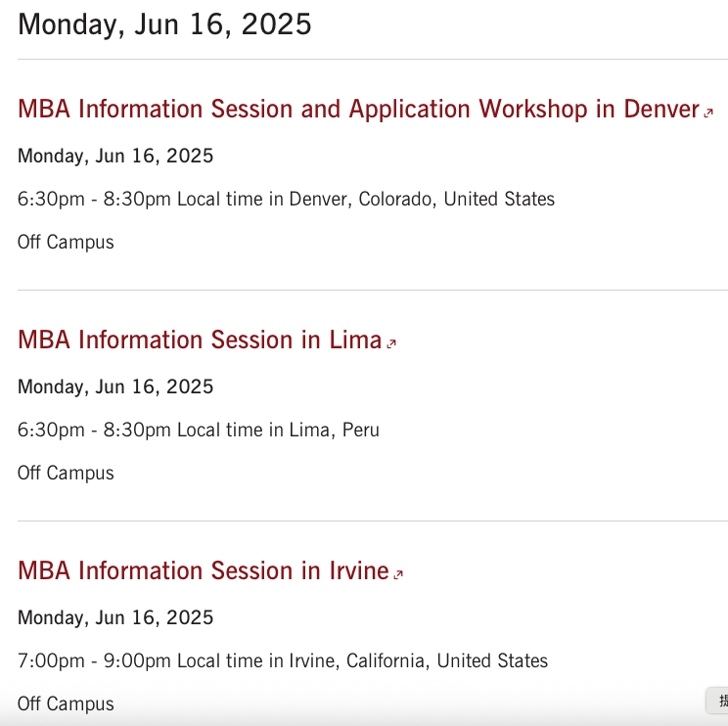This screenshot has width=728, height=726.
Task: Click the 6:30pm - 8:30pm Denver time text
Action: coord(94,200)
